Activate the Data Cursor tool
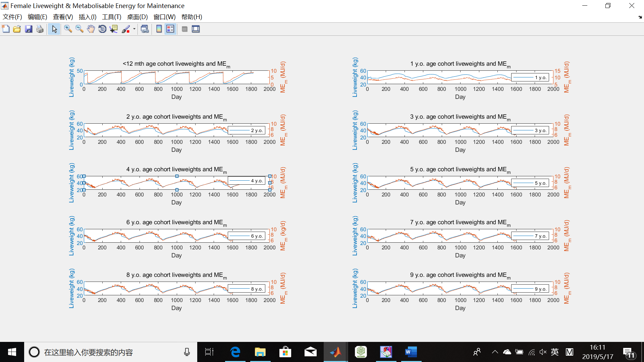 (x=114, y=29)
